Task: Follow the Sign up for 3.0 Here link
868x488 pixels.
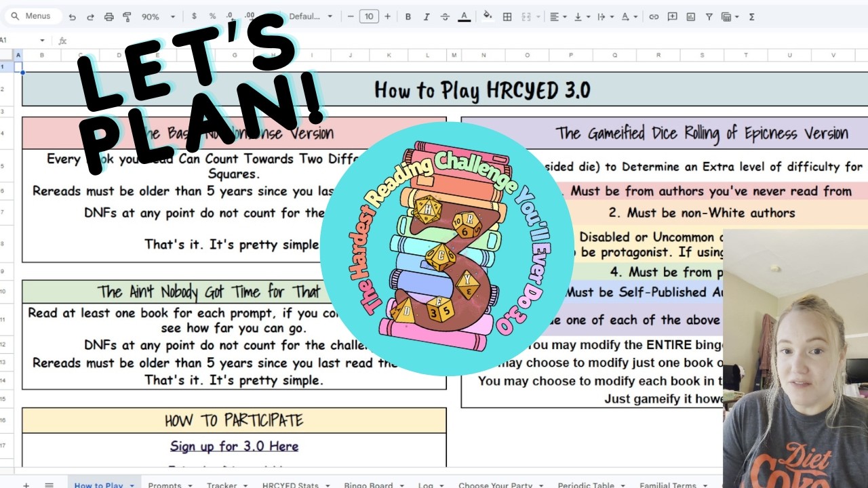Action: click(234, 446)
